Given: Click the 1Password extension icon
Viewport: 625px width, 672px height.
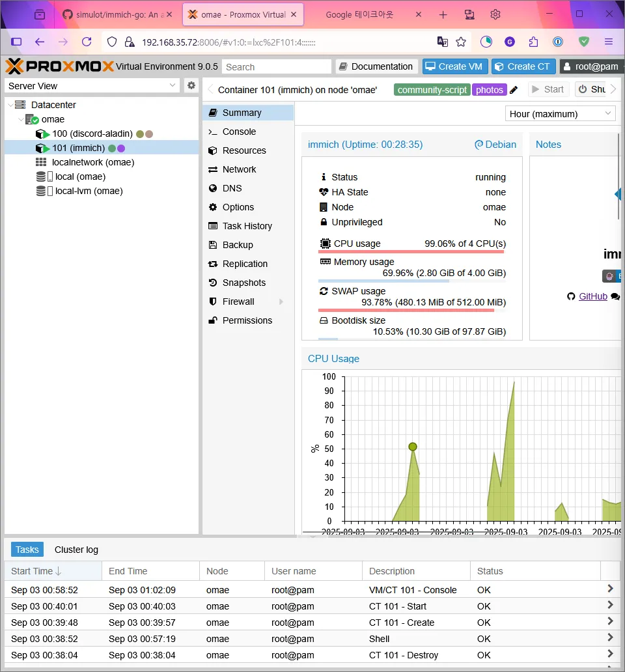Looking at the screenshot, I should pos(558,42).
